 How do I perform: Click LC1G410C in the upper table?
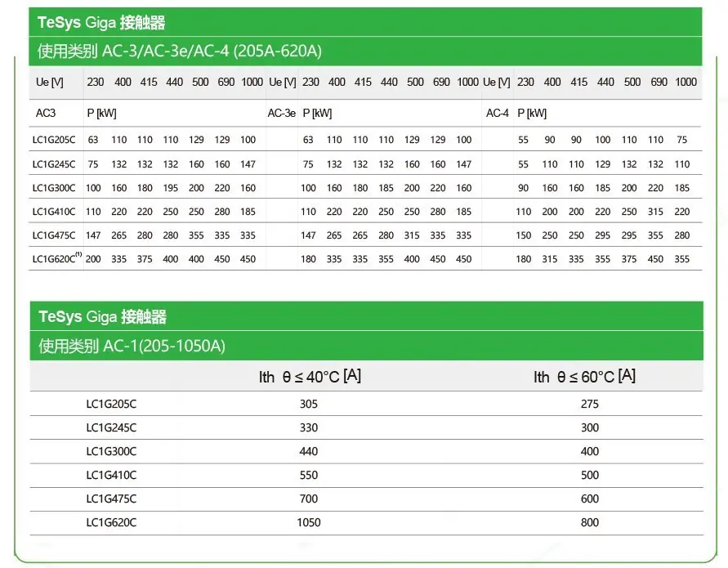pyautogui.click(x=54, y=212)
